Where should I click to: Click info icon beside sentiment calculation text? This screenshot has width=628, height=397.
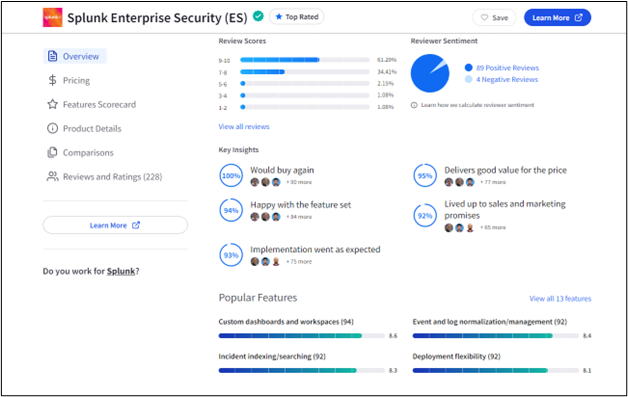pyautogui.click(x=414, y=105)
